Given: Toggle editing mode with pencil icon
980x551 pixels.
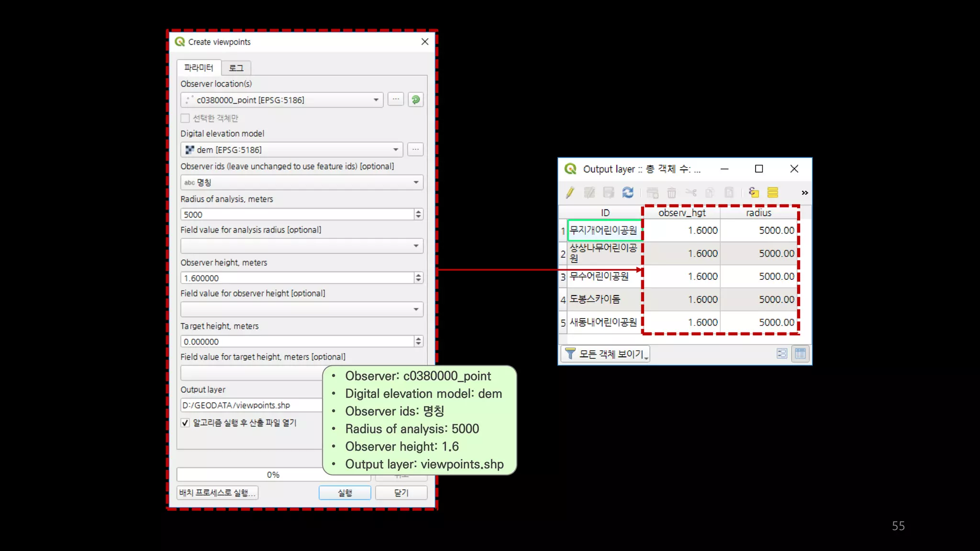Looking at the screenshot, I should coord(569,193).
